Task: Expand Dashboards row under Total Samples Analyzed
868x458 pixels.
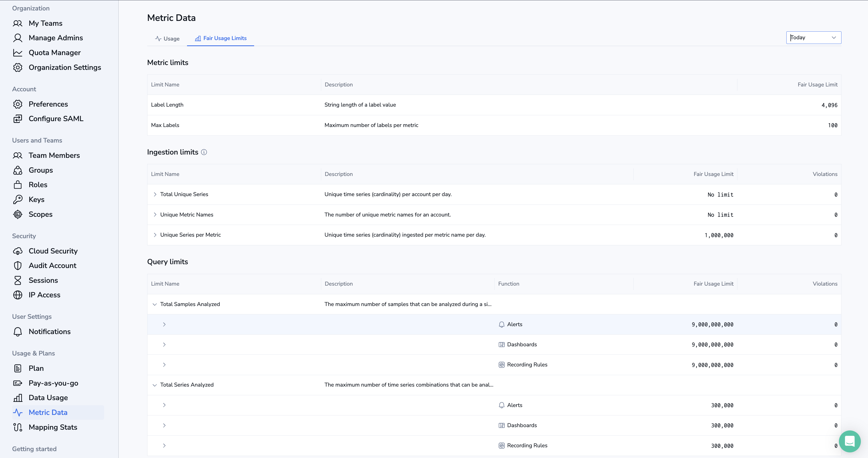Action: point(164,345)
